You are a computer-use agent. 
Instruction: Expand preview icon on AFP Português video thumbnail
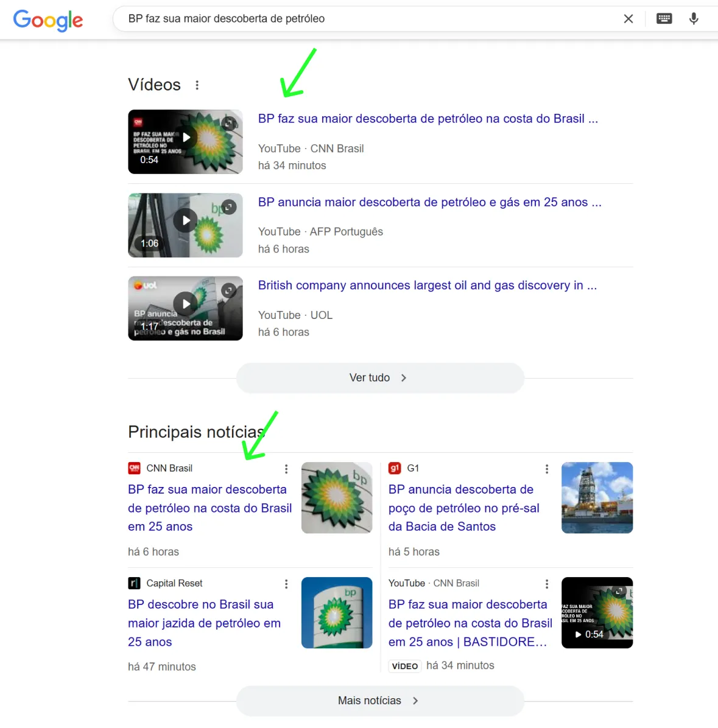[228, 207]
